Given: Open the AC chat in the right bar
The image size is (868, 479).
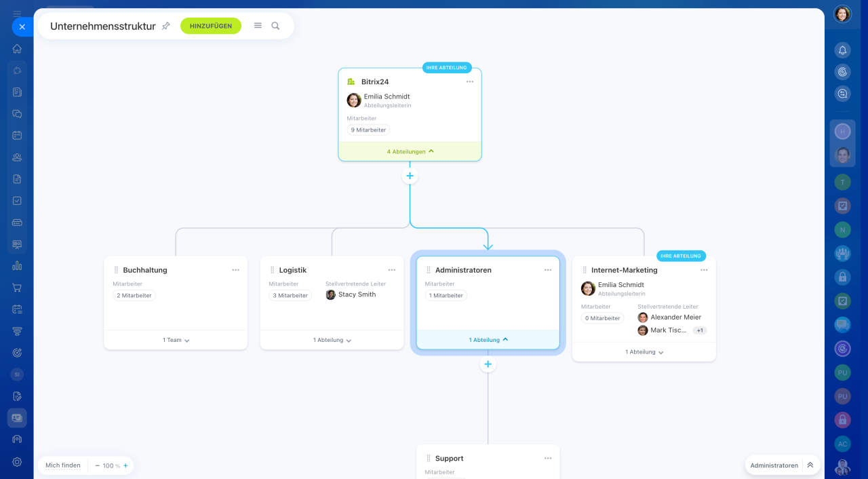Looking at the screenshot, I should (842, 444).
